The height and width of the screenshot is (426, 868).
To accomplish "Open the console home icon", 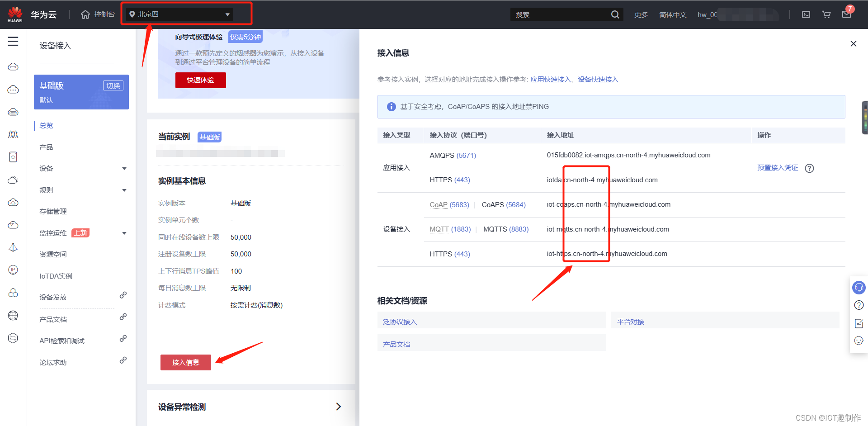I will point(85,14).
